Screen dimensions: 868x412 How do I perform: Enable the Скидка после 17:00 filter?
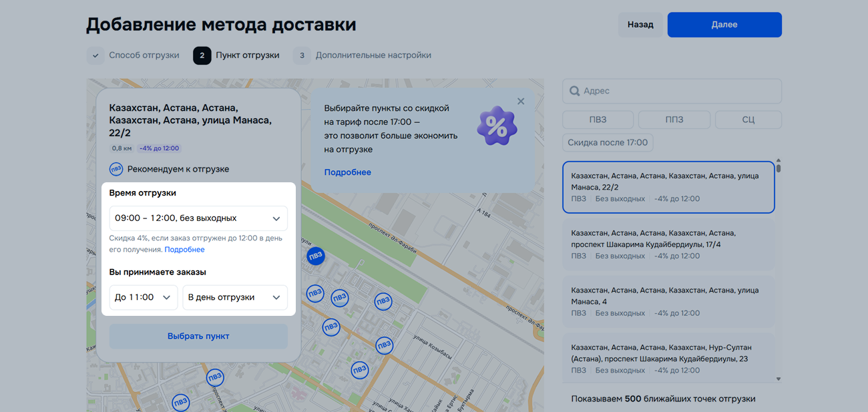coord(608,142)
